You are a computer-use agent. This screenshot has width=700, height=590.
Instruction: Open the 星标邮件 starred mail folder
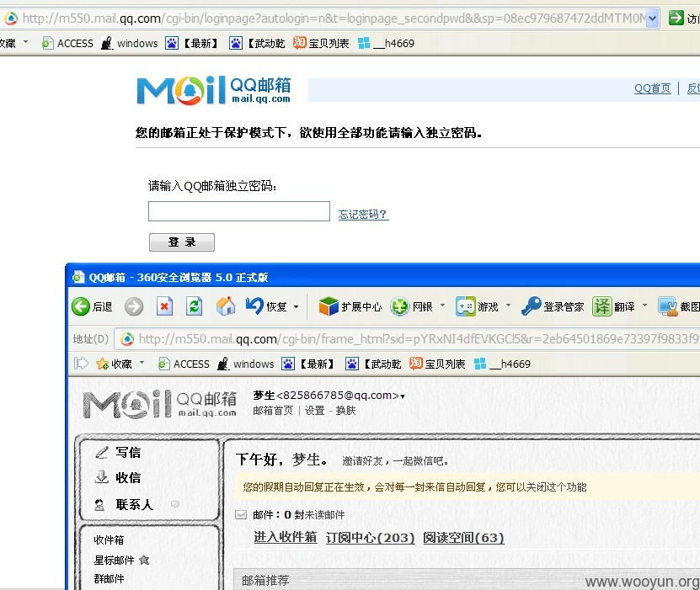point(114,560)
